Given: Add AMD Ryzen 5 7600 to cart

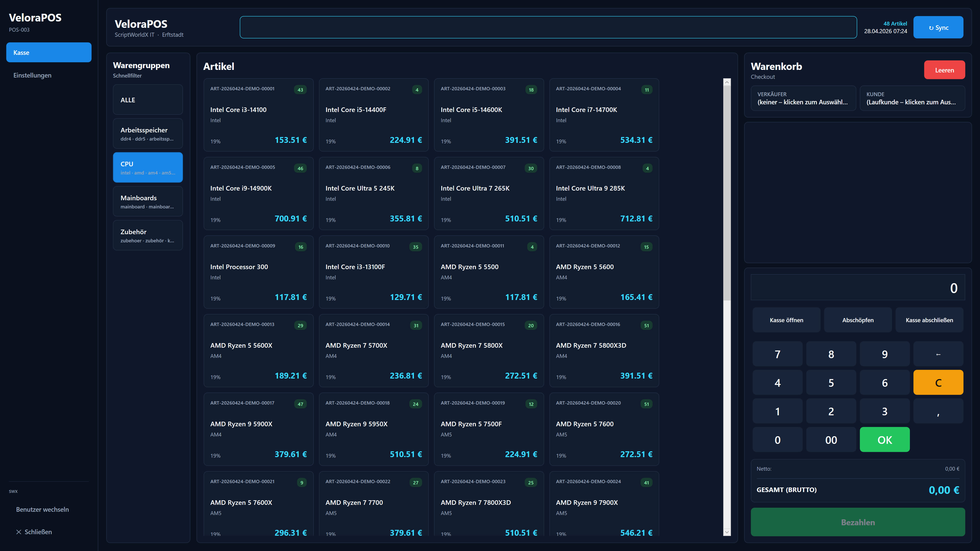Looking at the screenshot, I should [x=604, y=429].
